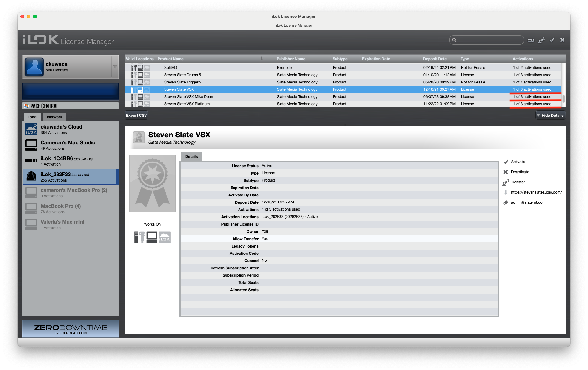Sort by Publisher Name column header

click(x=291, y=59)
